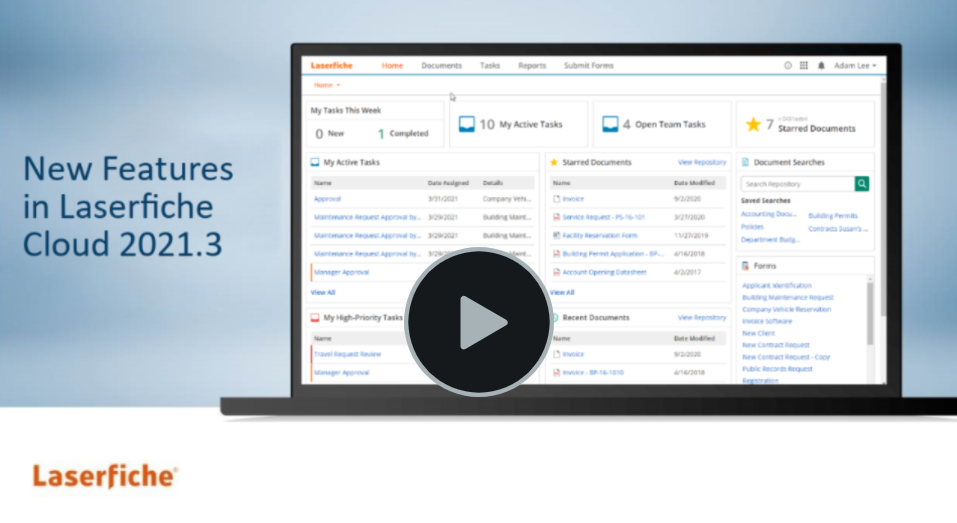
Task: Open Invoice Software form
Action: [x=767, y=322]
